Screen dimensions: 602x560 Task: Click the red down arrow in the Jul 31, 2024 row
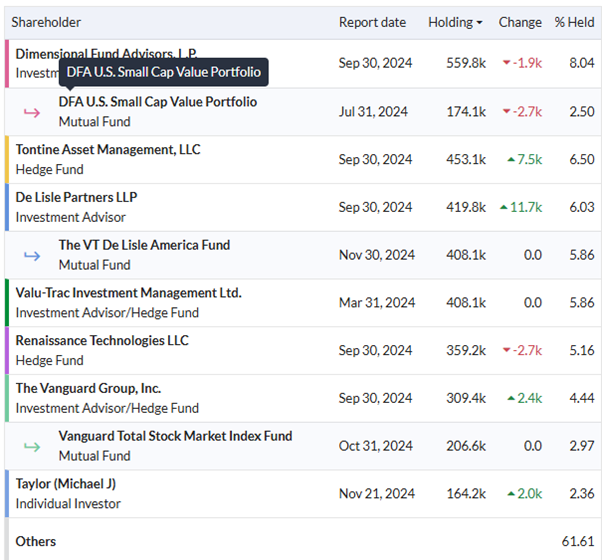(507, 111)
